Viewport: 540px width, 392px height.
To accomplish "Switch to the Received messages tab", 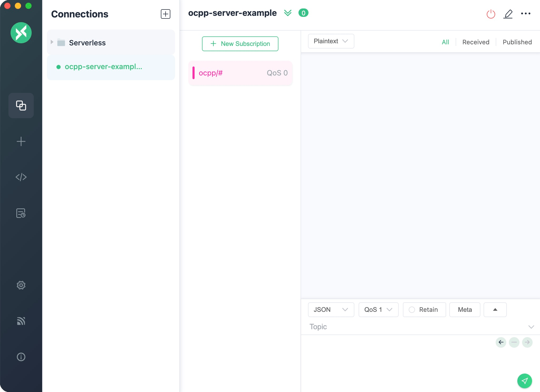I will coord(476,42).
